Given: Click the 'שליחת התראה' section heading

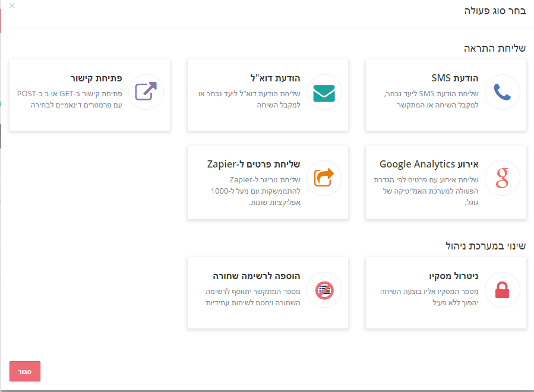Looking at the screenshot, I should (495, 48).
